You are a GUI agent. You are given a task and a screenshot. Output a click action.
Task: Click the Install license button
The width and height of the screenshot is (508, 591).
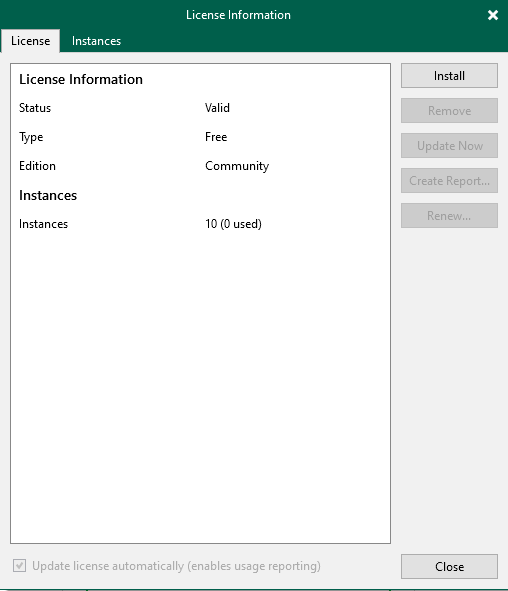449,76
